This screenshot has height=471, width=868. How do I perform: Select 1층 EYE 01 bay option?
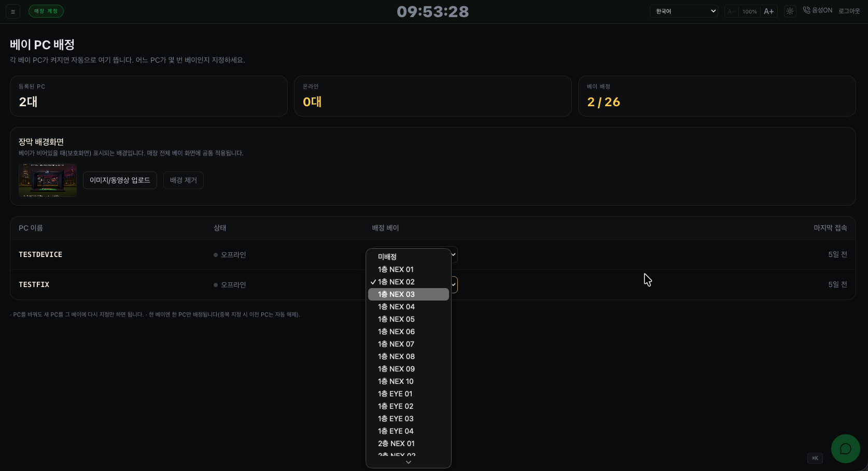pyautogui.click(x=409, y=394)
